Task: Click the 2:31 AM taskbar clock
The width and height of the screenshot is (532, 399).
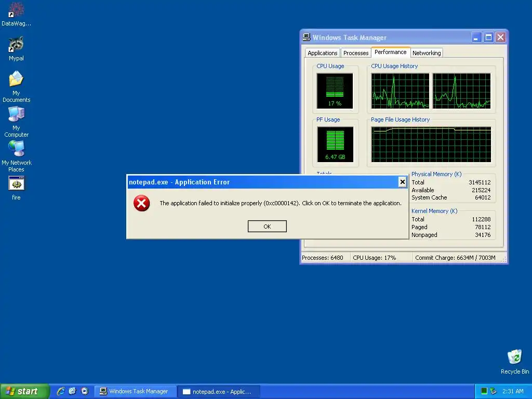Action: (x=513, y=391)
